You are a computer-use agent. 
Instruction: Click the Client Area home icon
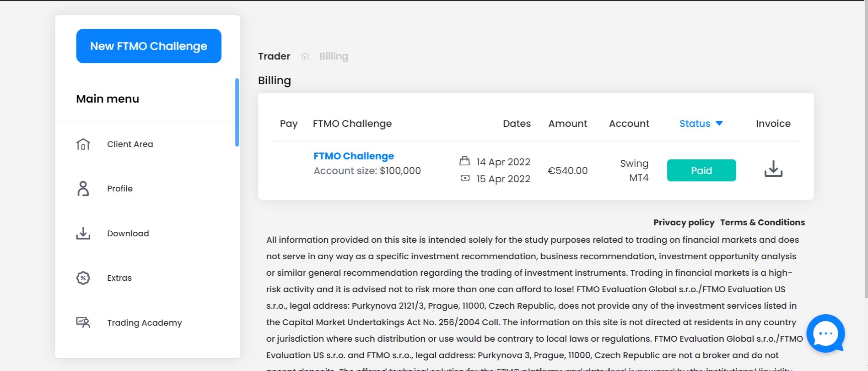[x=83, y=144]
